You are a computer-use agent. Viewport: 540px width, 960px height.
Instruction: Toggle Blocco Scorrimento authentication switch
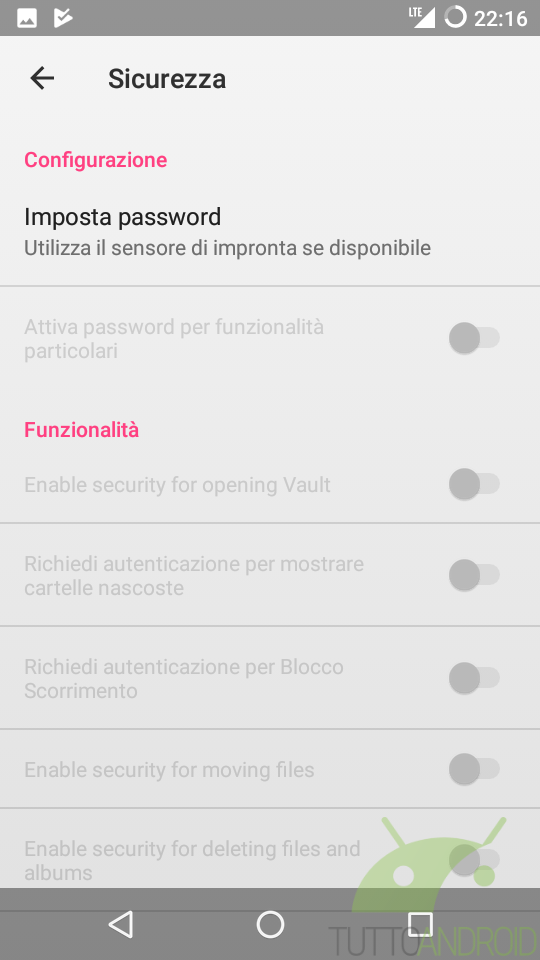(x=474, y=678)
